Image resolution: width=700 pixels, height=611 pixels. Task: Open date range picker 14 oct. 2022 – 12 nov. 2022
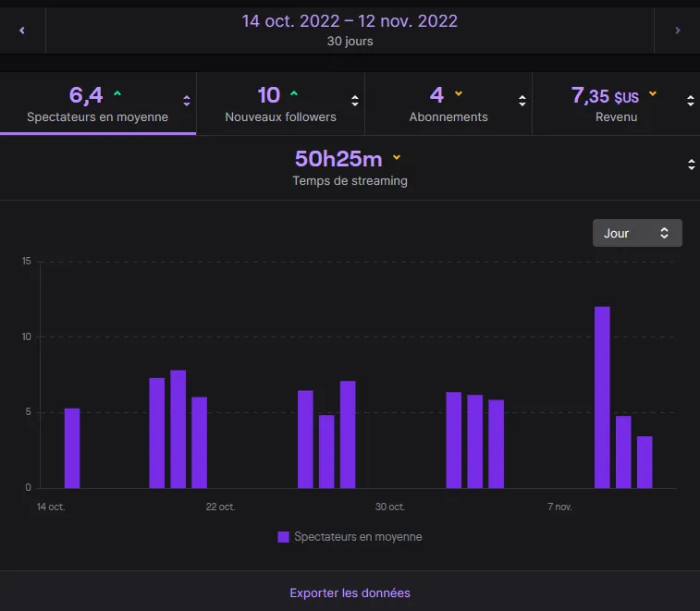[350, 31]
